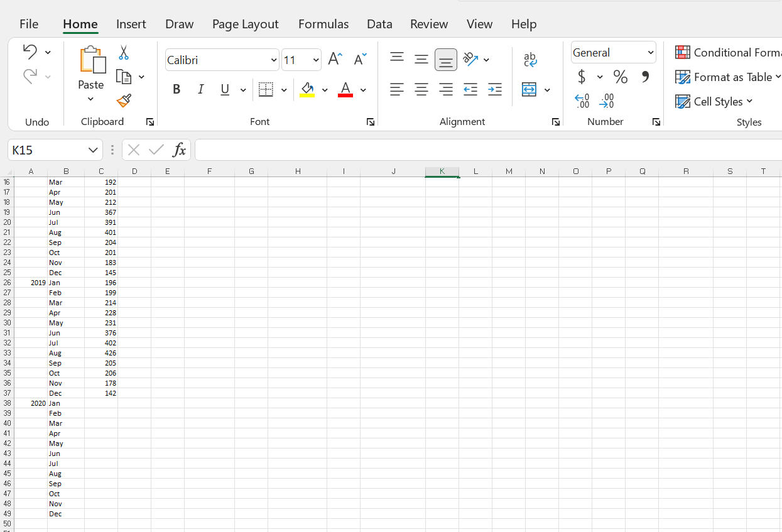
Task: Center text horizontally in the cell
Action: click(421, 90)
